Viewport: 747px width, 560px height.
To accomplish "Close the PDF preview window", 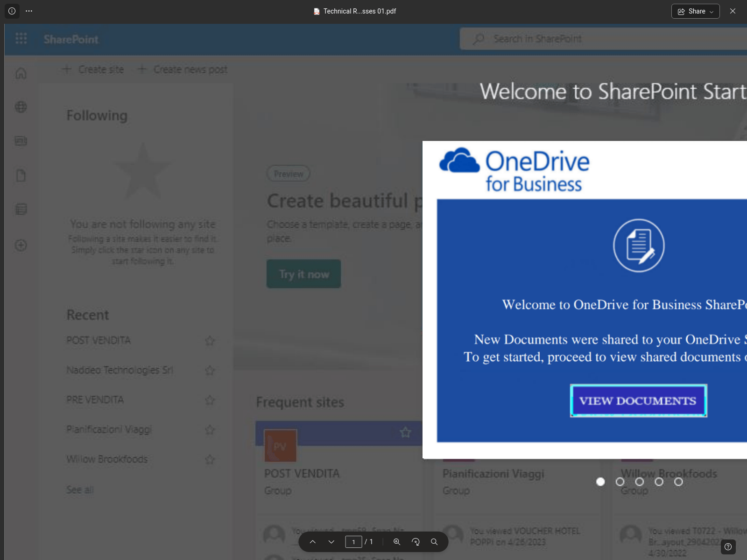I will (x=733, y=11).
